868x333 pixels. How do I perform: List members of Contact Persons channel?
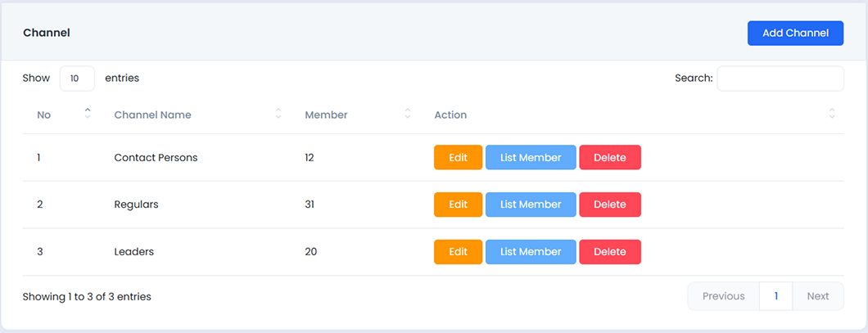531,157
